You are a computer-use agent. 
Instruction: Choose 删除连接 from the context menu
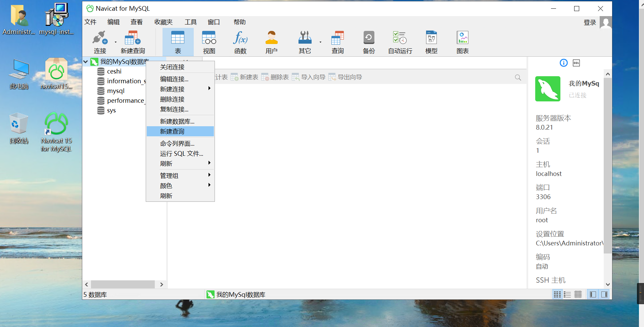[x=180, y=99]
